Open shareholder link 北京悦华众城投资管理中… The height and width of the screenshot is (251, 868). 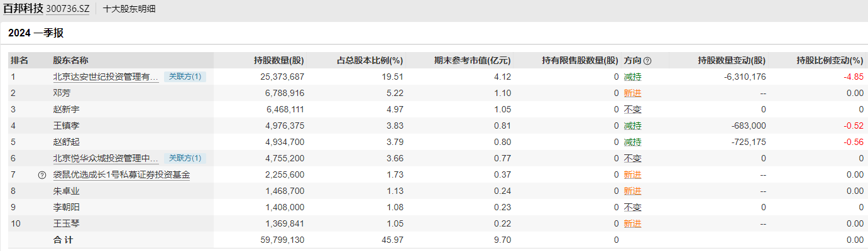pos(106,159)
